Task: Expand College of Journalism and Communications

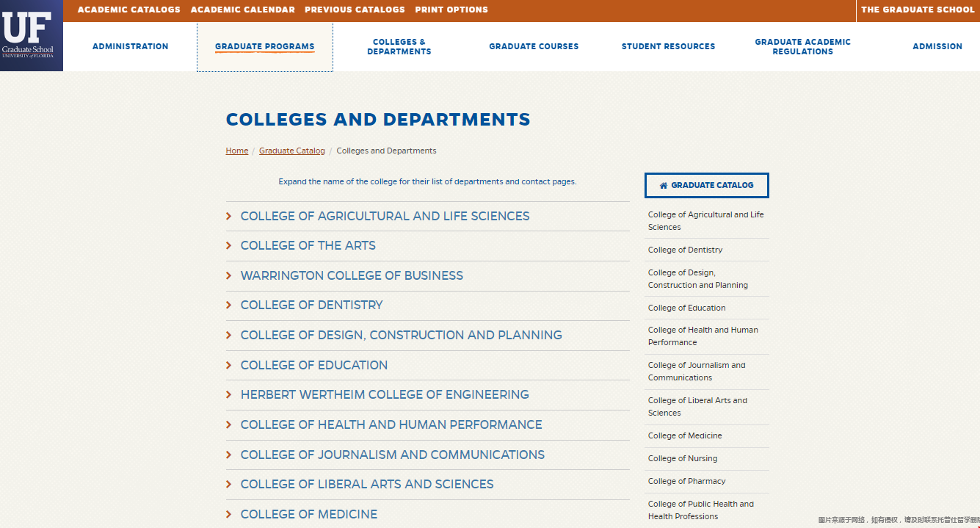Action: coord(427,455)
